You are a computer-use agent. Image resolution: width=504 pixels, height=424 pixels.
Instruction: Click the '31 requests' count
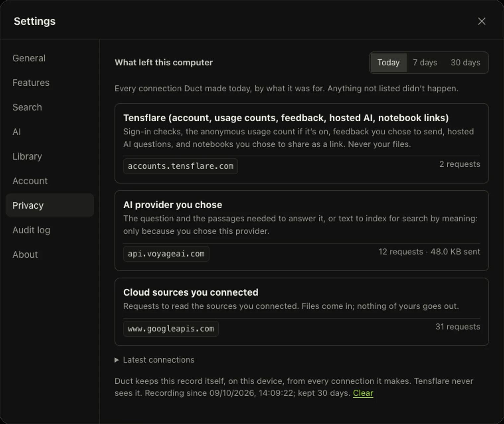[x=458, y=326]
